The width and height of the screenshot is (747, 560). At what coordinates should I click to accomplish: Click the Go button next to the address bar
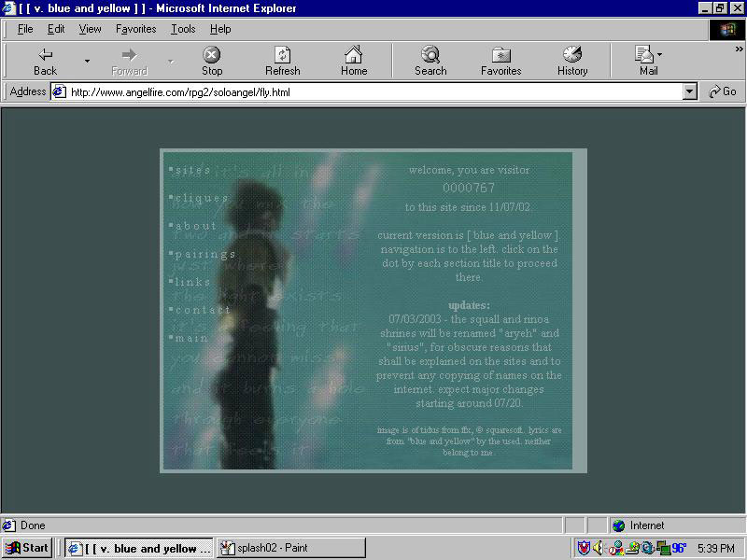(722, 91)
